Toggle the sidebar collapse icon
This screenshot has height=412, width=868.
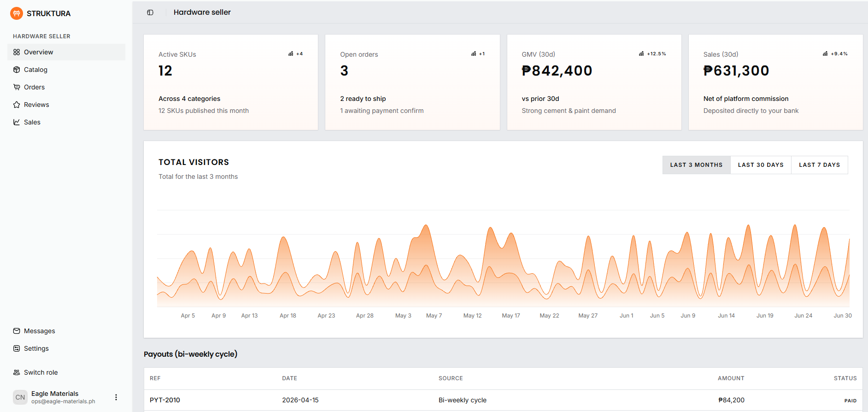(150, 12)
